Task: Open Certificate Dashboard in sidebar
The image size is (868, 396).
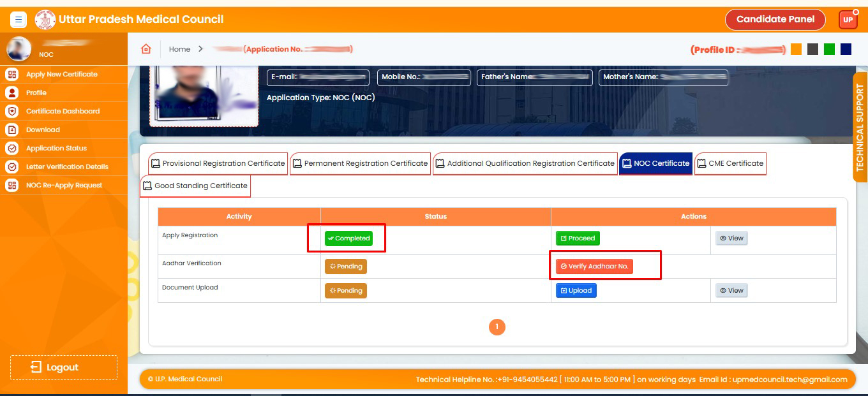Action: coord(63,111)
